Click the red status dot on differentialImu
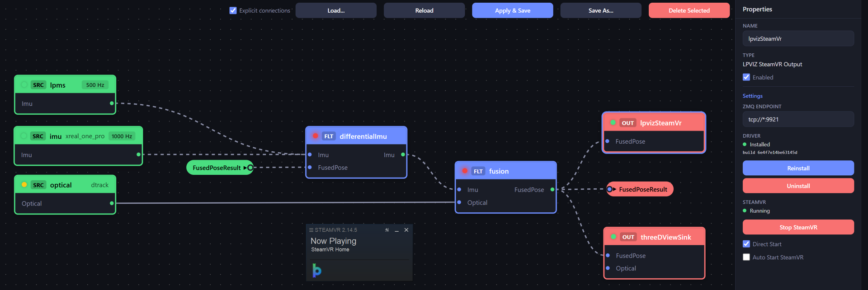Image resolution: width=868 pixels, height=290 pixels. [316, 136]
